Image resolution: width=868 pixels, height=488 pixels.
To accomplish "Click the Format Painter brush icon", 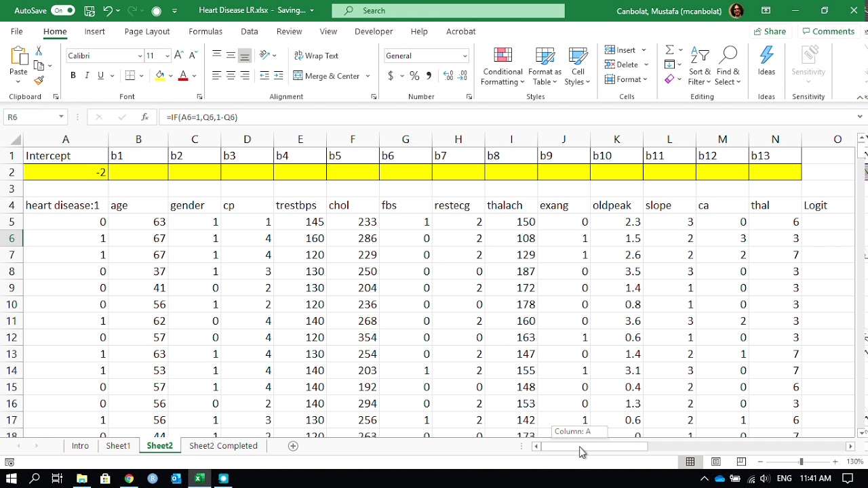I will click(x=39, y=80).
